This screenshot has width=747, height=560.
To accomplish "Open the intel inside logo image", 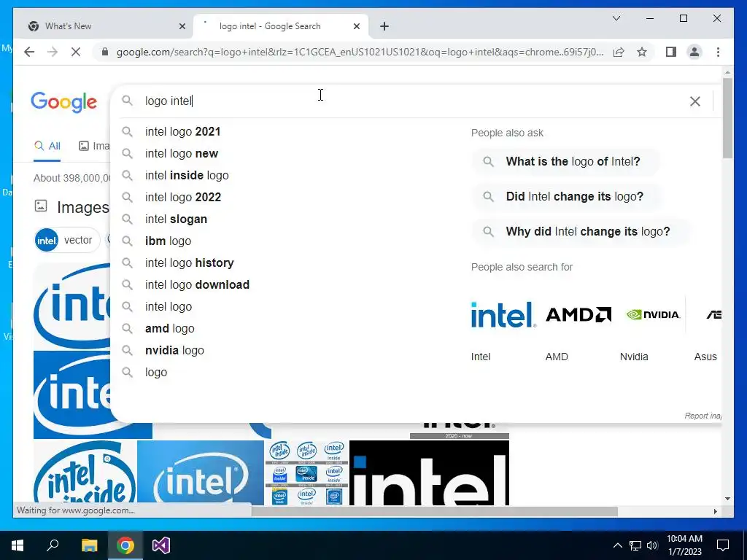I will [x=85, y=472].
